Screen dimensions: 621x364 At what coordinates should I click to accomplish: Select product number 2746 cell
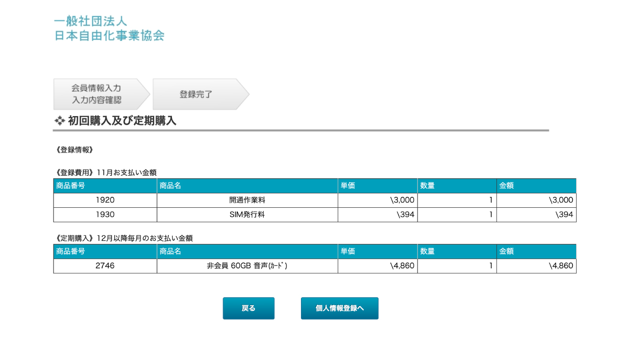pos(105,266)
